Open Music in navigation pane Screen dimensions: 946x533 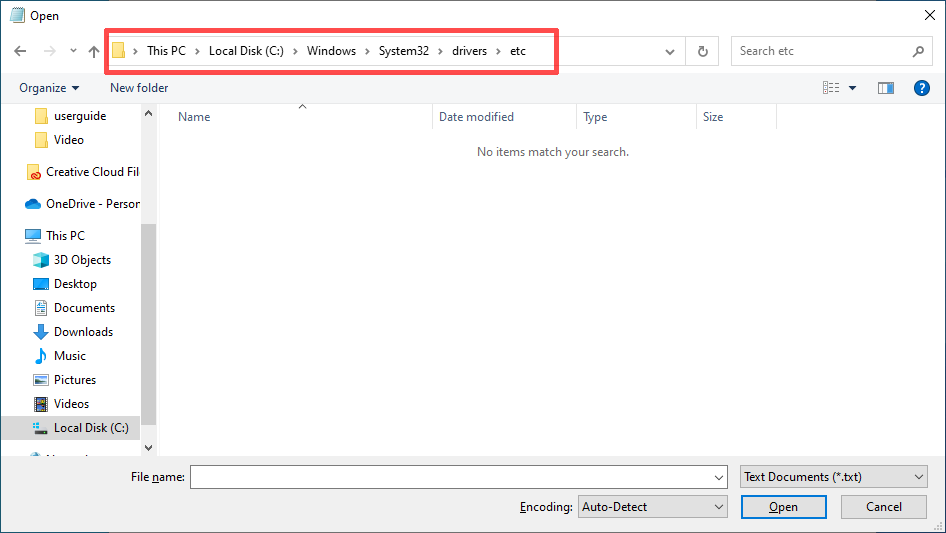coord(60,356)
